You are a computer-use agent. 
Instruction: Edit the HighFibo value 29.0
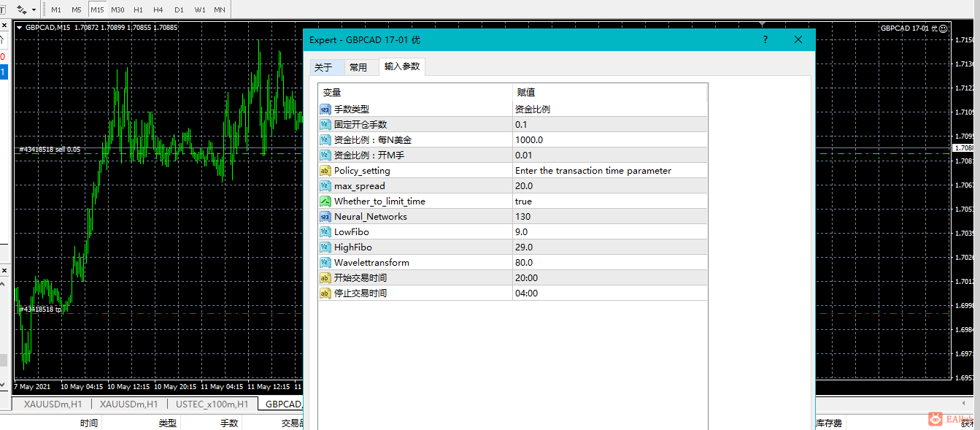coord(610,247)
